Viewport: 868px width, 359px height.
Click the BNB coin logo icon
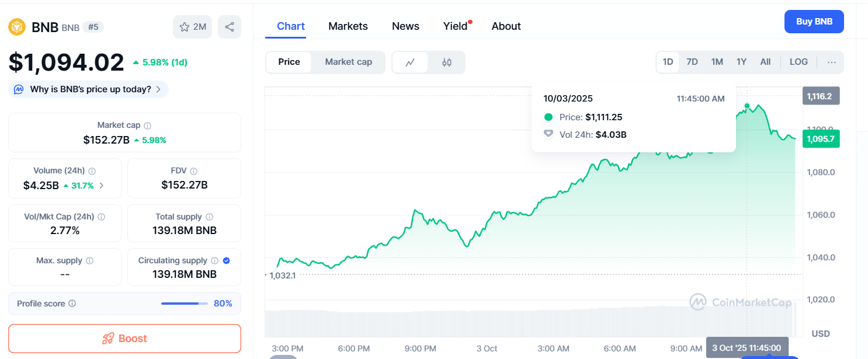(x=17, y=27)
